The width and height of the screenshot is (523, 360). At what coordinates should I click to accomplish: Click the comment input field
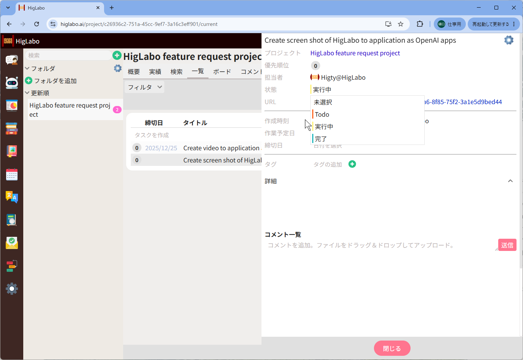pos(380,245)
